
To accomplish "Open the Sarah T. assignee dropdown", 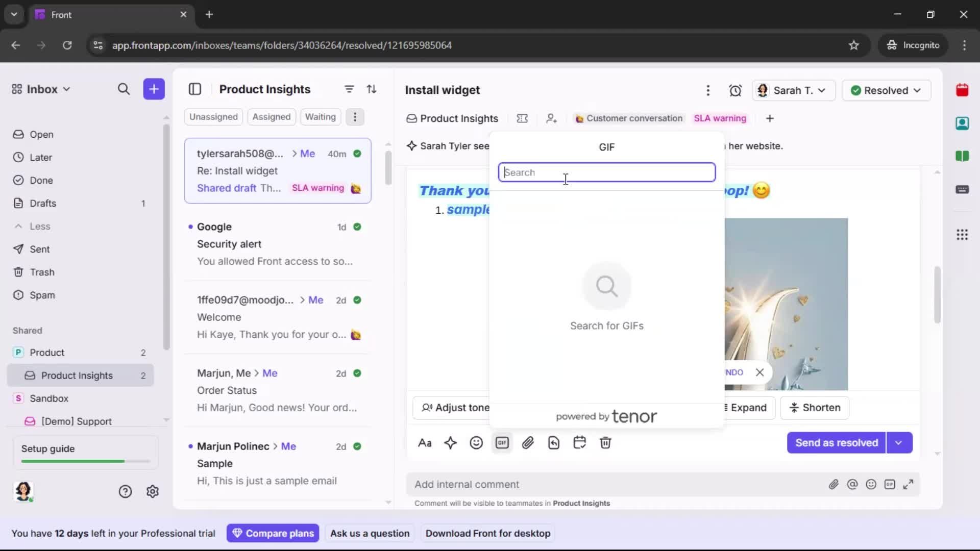I will point(793,90).
